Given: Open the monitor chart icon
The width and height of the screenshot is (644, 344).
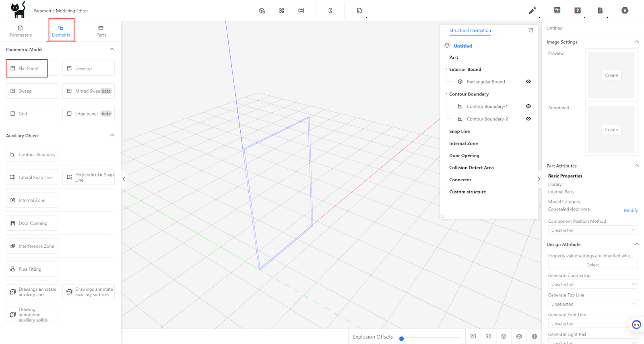Looking at the screenshot, I should (x=557, y=10).
